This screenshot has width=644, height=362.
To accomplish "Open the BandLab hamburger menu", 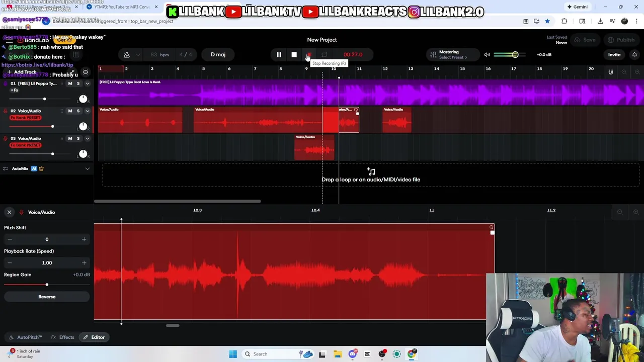I will pyautogui.click(x=9, y=40).
